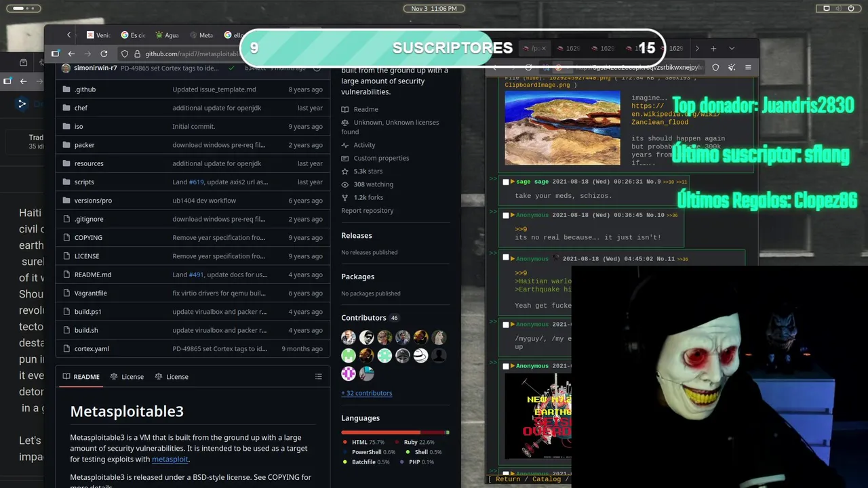Open post menu arrow on post No.11

(x=513, y=258)
